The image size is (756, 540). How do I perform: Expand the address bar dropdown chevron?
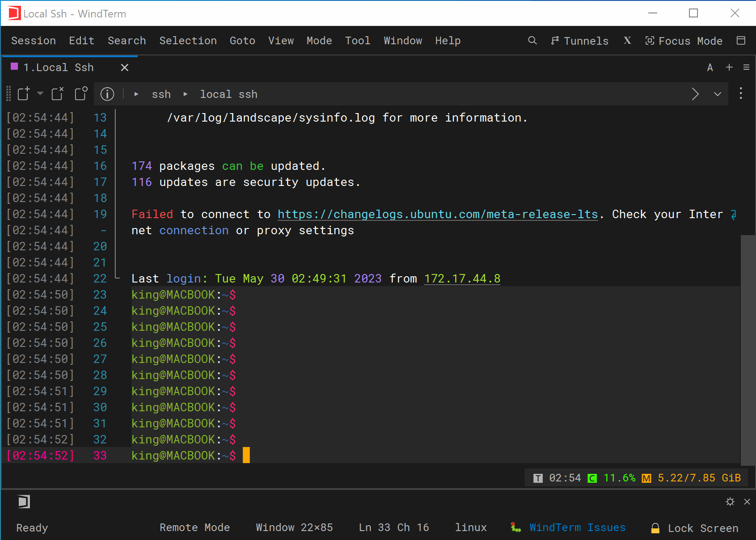[718, 94]
